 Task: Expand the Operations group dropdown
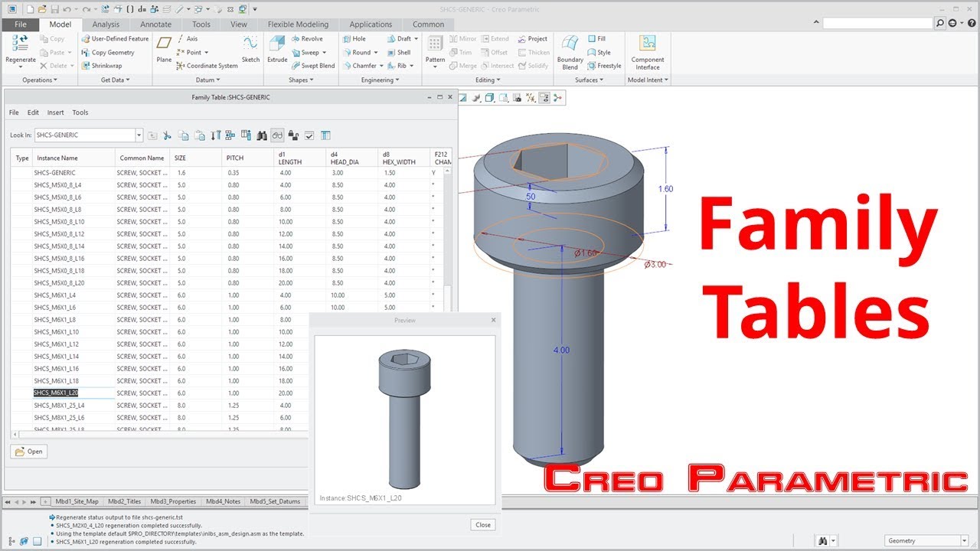(x=38, y=80)
